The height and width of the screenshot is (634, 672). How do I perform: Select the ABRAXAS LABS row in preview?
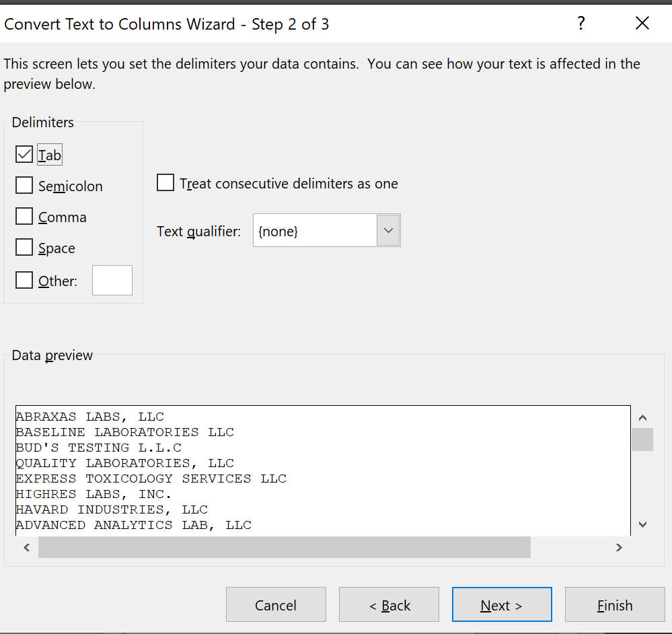(89, 416)
